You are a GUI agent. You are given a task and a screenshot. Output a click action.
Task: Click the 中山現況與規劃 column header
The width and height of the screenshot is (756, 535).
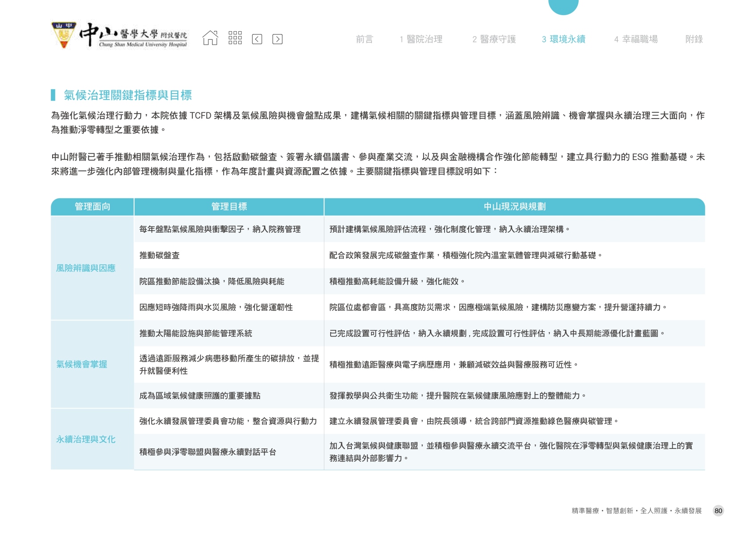click(515, 206)
